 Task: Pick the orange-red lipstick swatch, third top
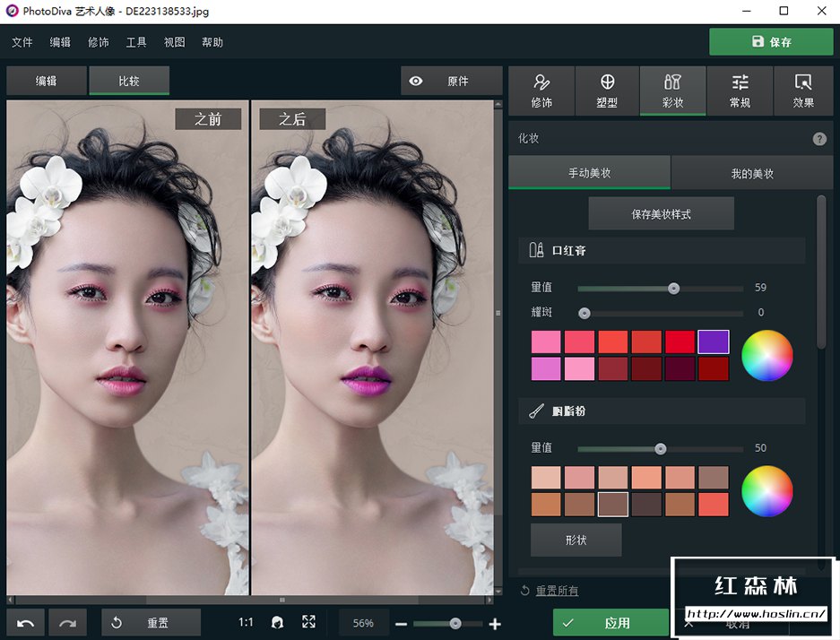[x=613, y=342]
